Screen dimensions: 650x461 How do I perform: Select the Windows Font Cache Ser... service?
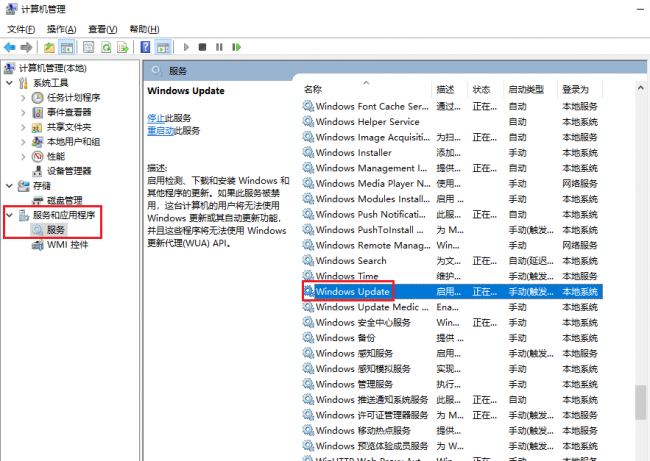452,107
